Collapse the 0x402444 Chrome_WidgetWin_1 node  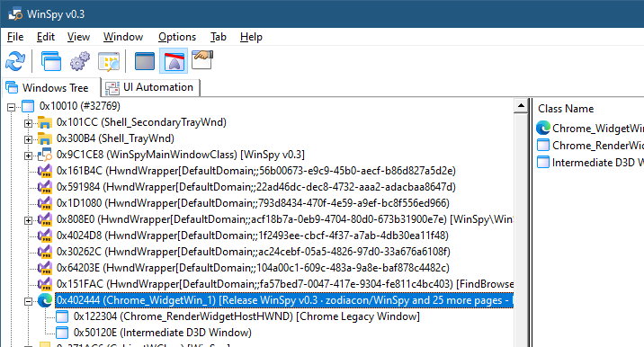coord(28,301)
